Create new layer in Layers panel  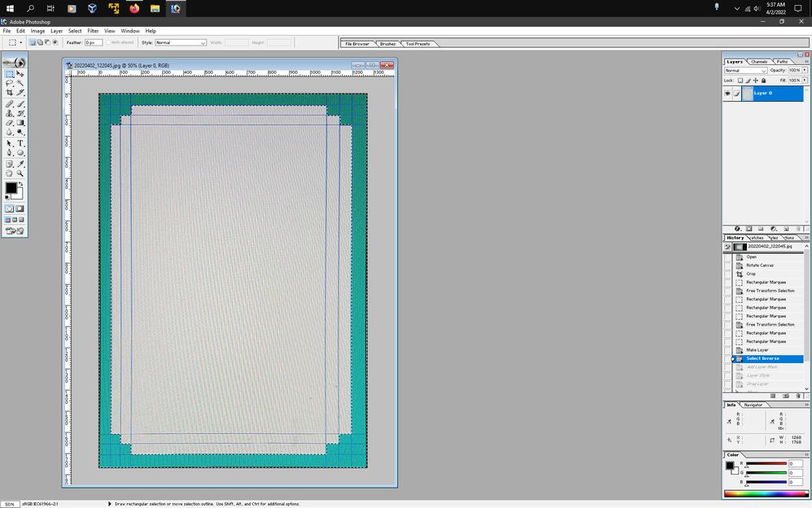[x=786, y=229]
